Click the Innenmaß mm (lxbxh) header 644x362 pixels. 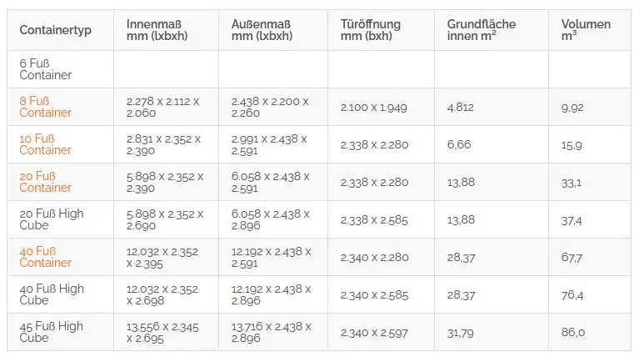(x=157, y=30)
